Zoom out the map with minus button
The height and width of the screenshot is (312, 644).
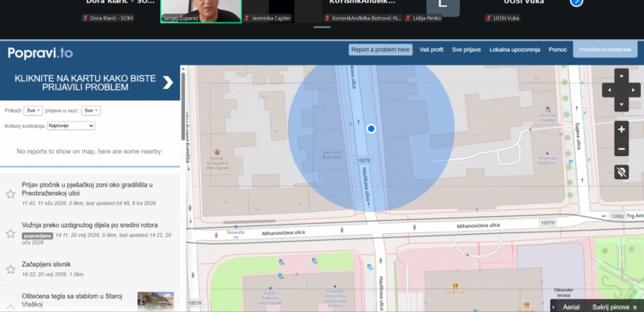(621, 149)
